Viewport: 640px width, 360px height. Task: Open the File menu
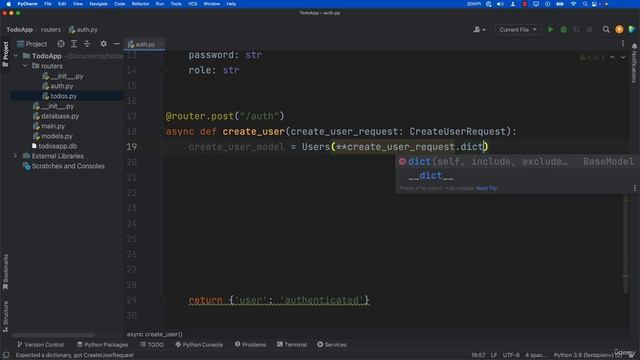click(48, 4)
